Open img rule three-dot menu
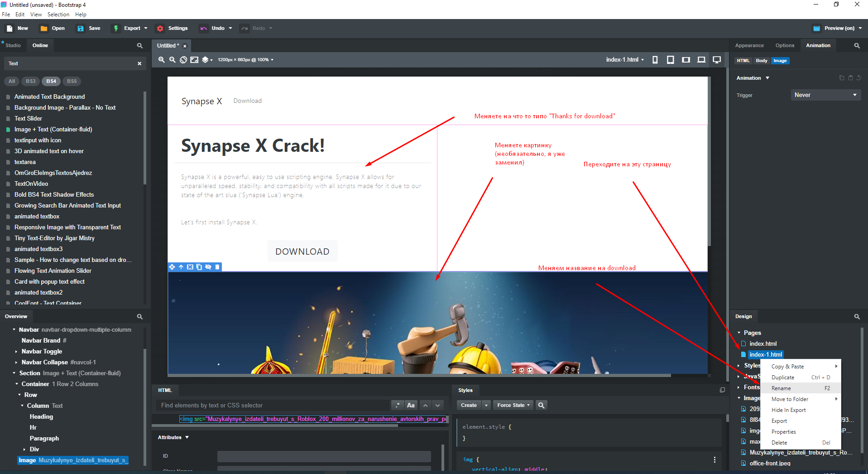 715,459
